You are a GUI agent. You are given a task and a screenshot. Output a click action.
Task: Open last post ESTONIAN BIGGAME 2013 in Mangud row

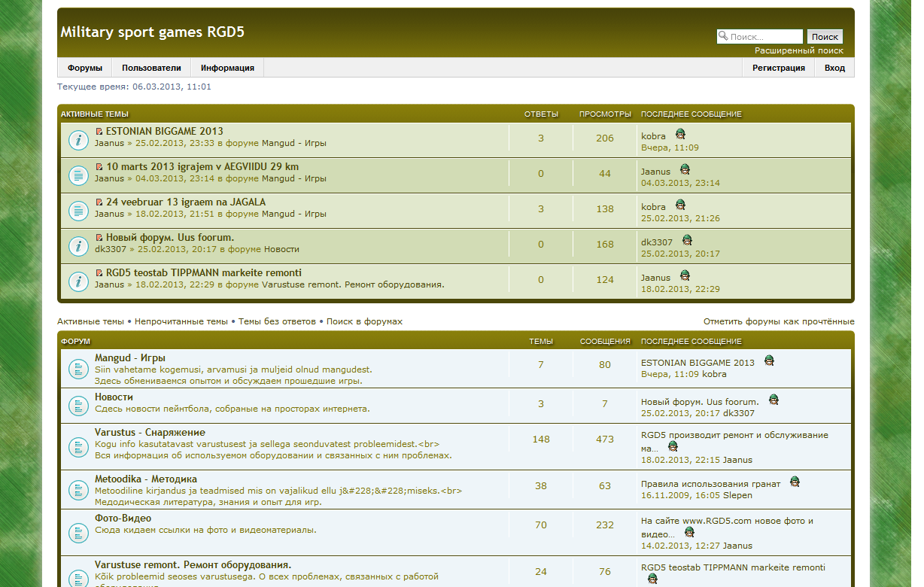(x=698, y=363)
